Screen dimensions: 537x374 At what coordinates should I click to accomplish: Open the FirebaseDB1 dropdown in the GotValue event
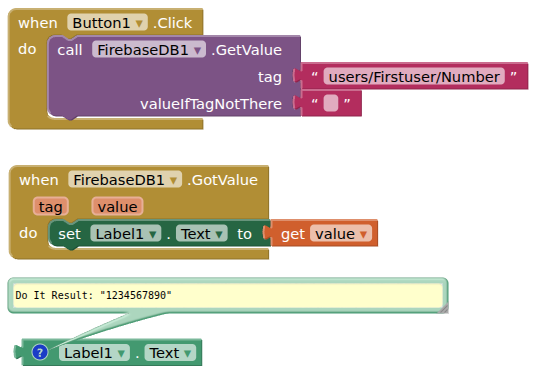point(125,180)
